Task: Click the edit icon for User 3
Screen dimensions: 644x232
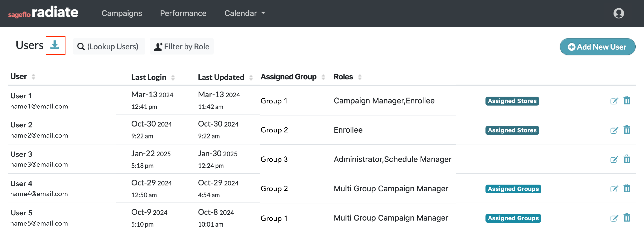Action: pos(614,159)
